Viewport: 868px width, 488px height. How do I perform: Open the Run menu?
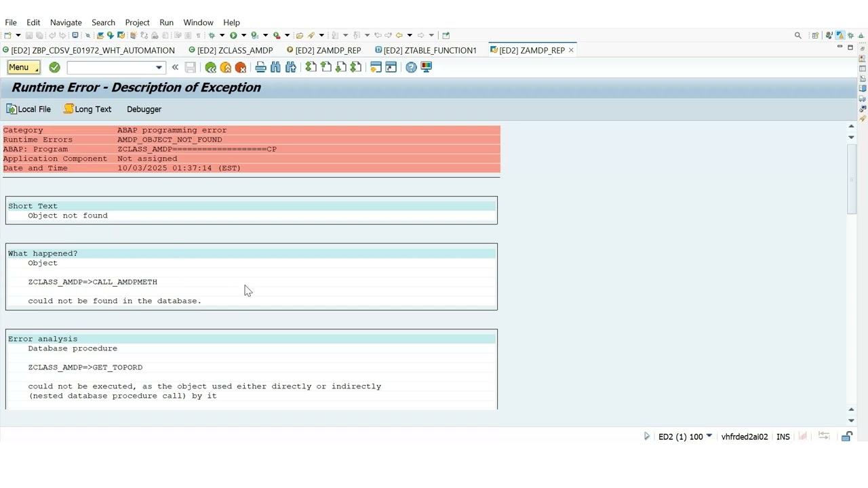coord(166,22)
